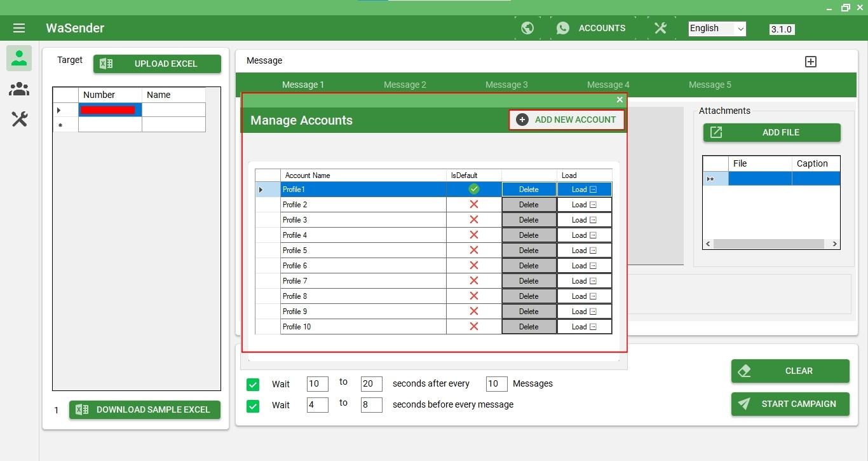Click the CLEAR button

pos(790,371)
